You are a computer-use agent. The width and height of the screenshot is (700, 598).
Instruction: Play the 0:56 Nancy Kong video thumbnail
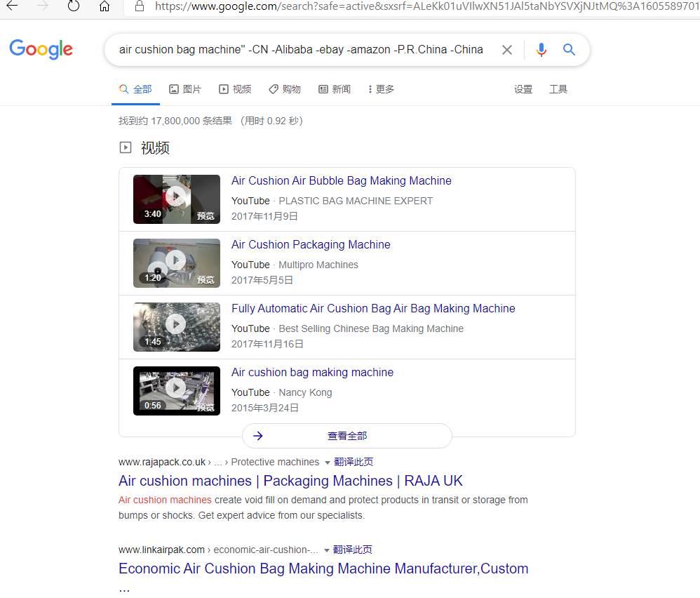pyautogui.click(x=177, y=391)
